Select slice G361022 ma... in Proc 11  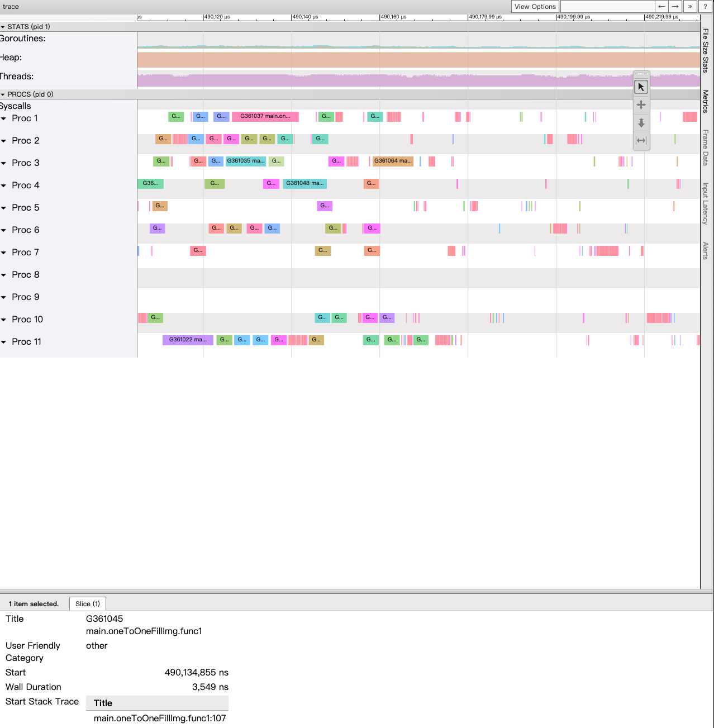pos(188,340)
